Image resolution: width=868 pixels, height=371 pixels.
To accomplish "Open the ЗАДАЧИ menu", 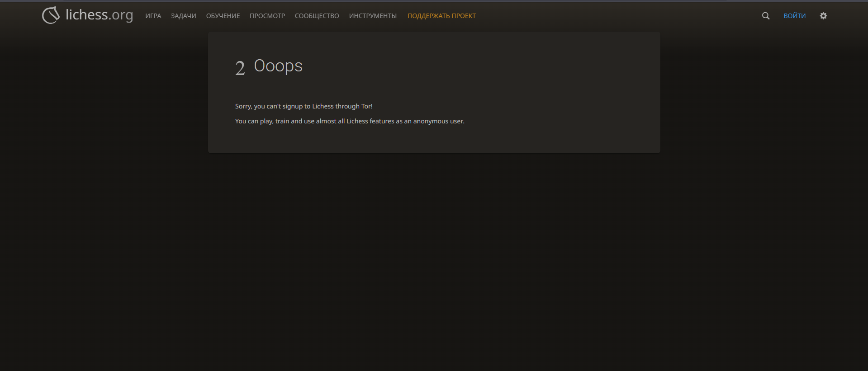I will 183,16.
